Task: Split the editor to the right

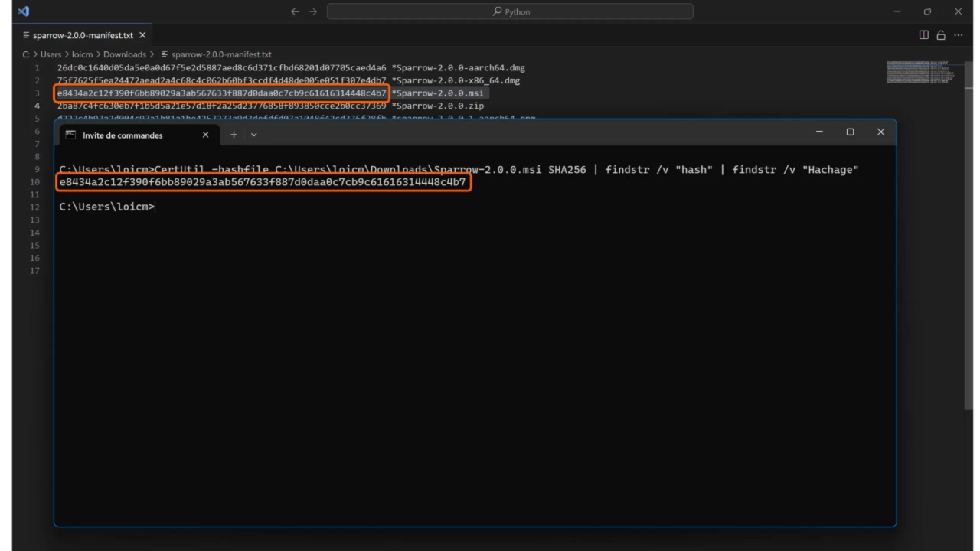Action: 923,35
